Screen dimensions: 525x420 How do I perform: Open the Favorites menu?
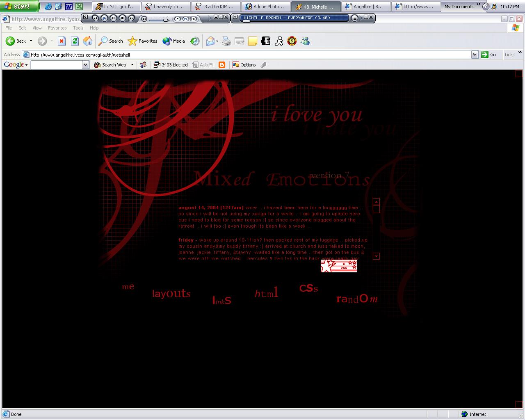tap(57, 28)
